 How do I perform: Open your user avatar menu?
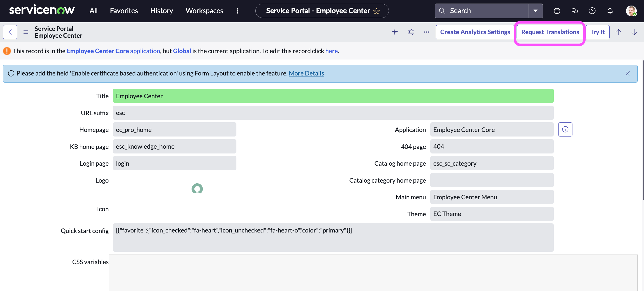pos(631,11)
